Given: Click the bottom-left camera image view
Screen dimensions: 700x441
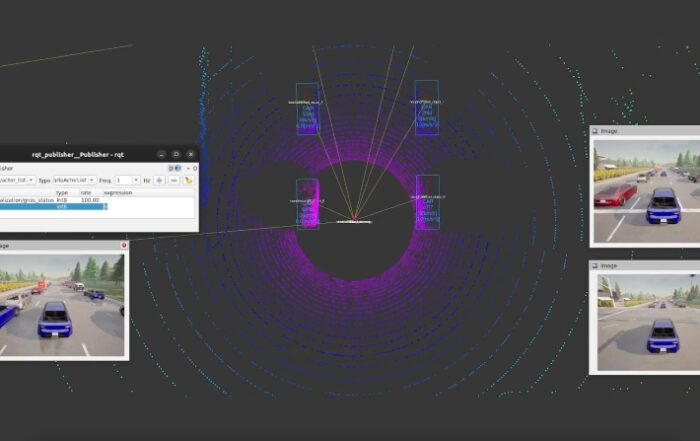Looking at the screenshot, I should 62,305.
